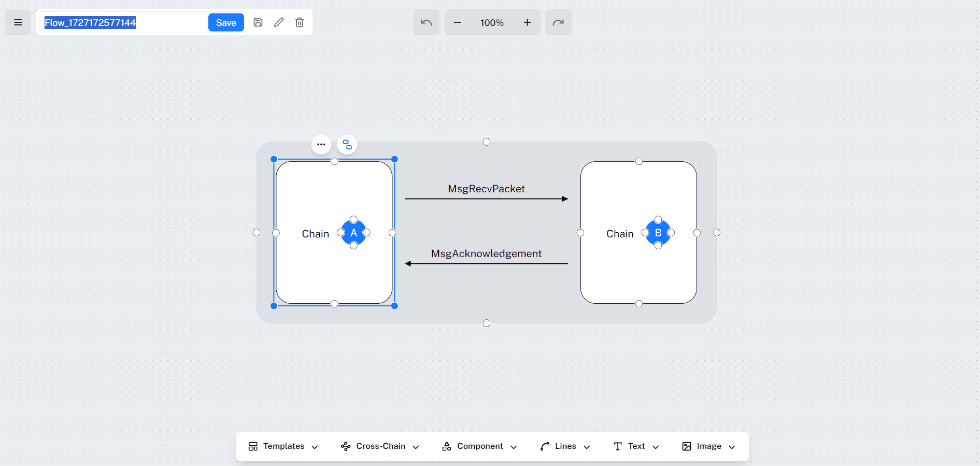This screenshot has height=466, width=980.
Task: Click right connection port of Chain A box
Action: point(392,233)
